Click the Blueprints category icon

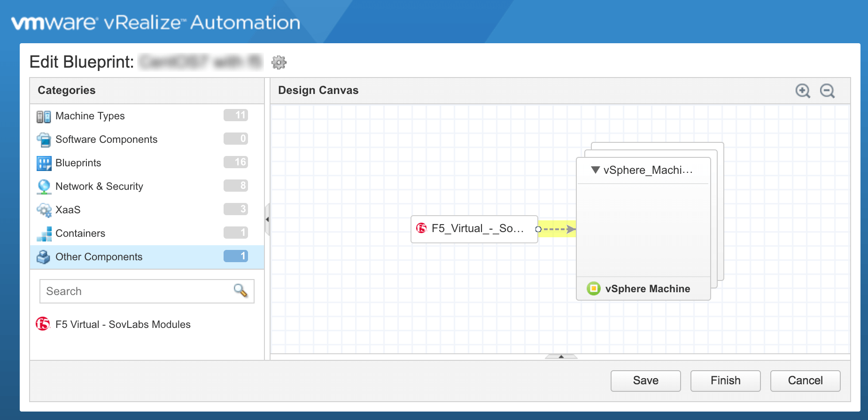[x=44, y=163]
